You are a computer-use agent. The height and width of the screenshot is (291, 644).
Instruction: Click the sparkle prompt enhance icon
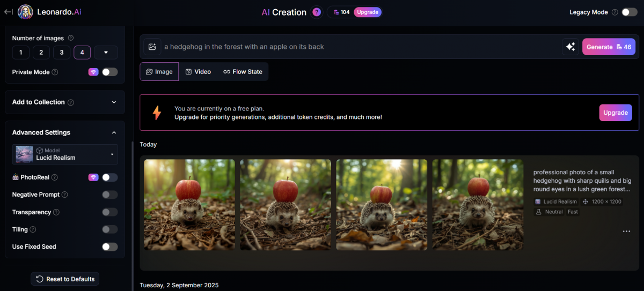pos(570,47)
